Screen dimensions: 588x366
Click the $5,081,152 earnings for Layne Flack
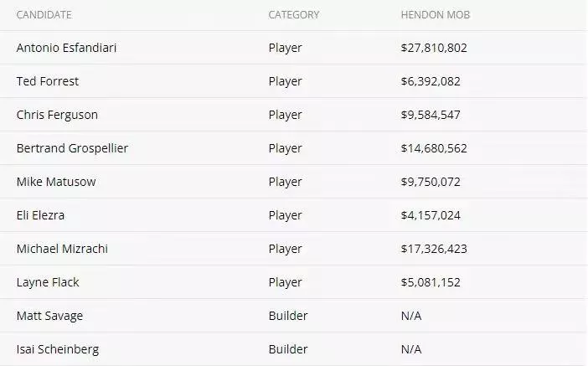[x=431, y=282]
